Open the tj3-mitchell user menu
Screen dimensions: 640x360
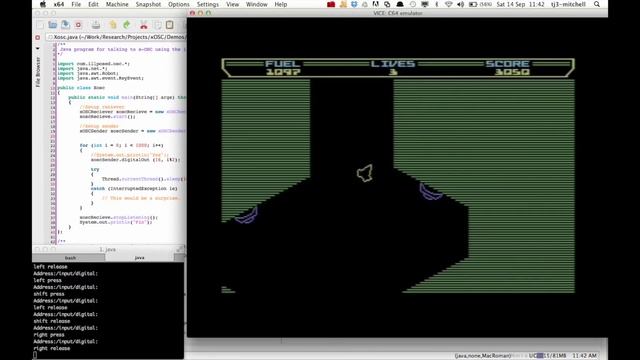(568, 4)
